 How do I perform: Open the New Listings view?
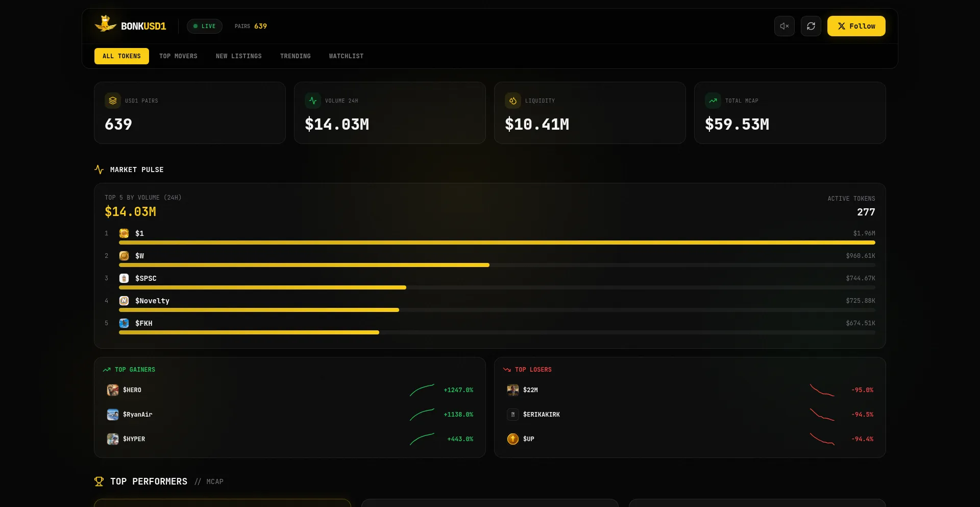[x=238, y=56]
